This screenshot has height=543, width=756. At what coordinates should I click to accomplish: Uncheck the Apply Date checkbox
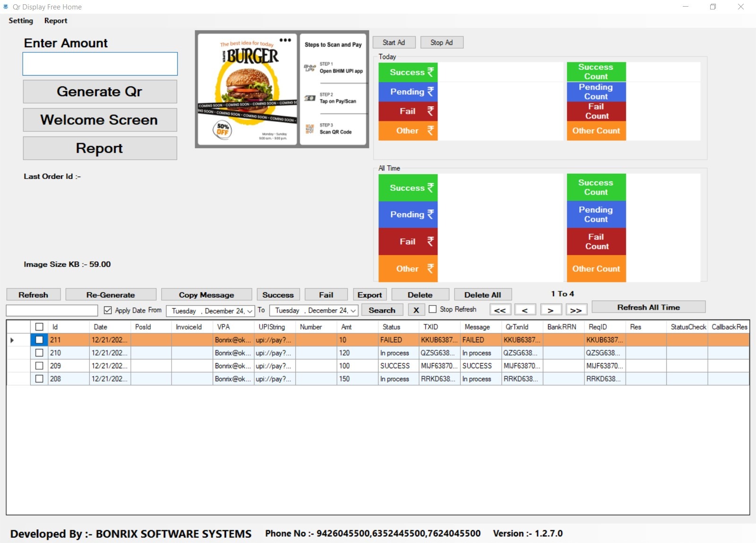click(108, 310)
